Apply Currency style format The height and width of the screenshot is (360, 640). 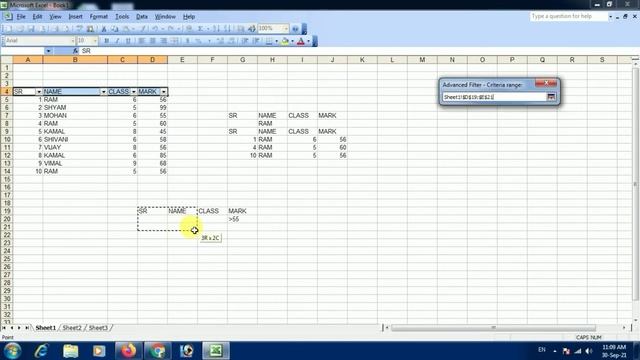click(188, 41)
